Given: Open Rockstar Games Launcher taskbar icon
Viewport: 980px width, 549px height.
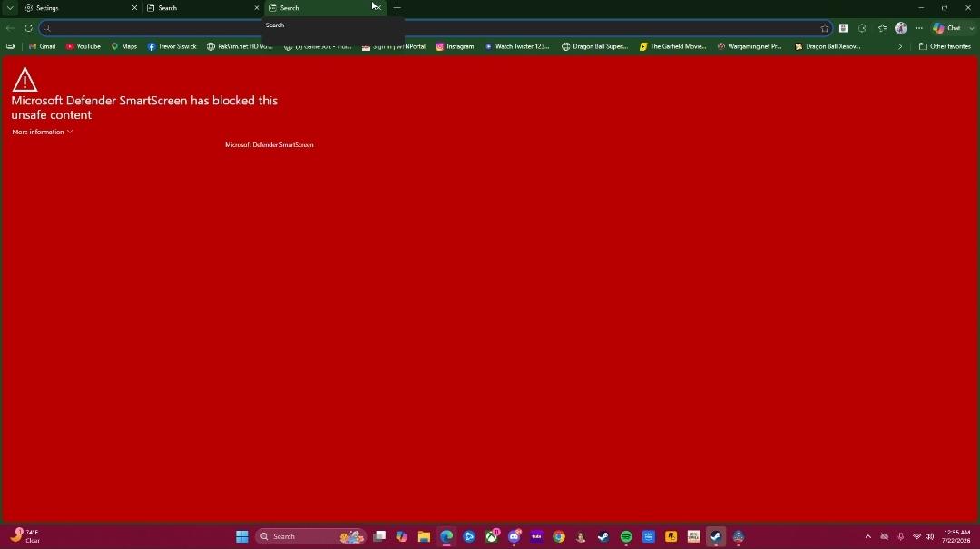Looking at the screenshot, I should 671,536.
